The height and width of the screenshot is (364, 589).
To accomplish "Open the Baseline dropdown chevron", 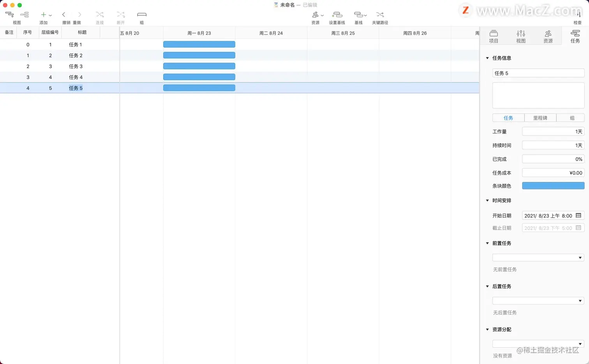I will pos(365,15).
